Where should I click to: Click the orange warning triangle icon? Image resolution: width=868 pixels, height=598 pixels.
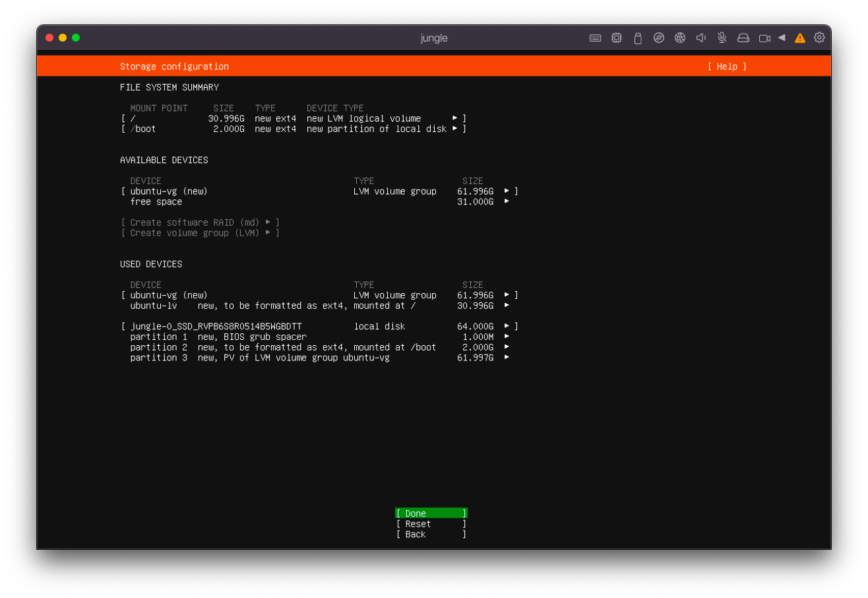(800, 38)
